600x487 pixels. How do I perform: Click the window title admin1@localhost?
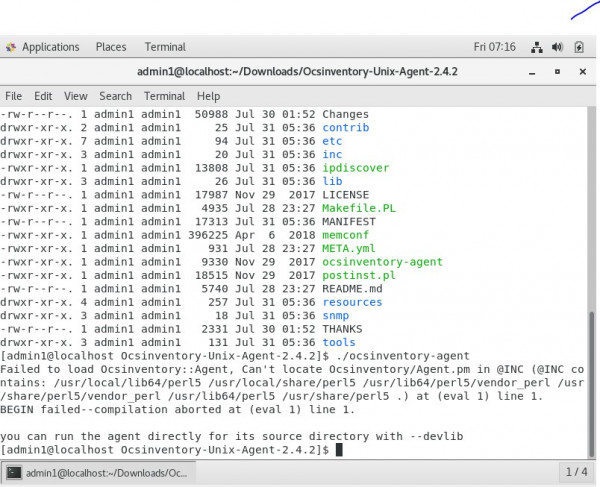click(x=297, y=72)
